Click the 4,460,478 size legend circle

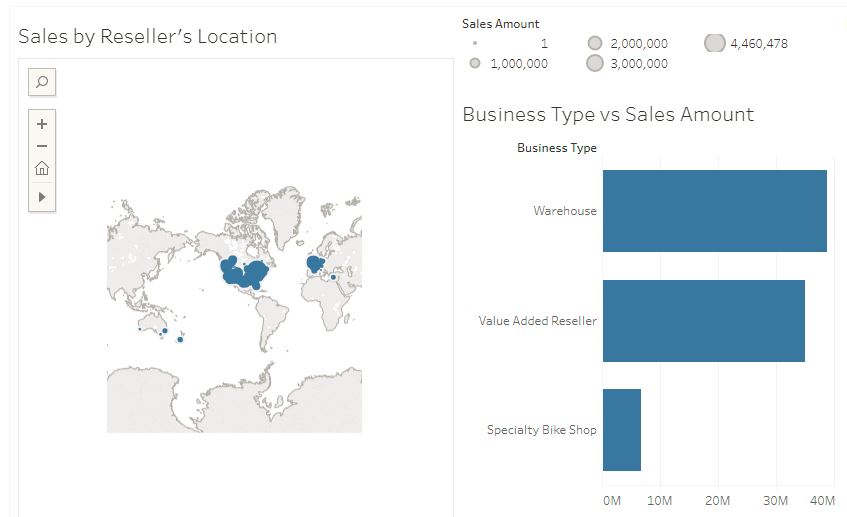pos(715,43)
